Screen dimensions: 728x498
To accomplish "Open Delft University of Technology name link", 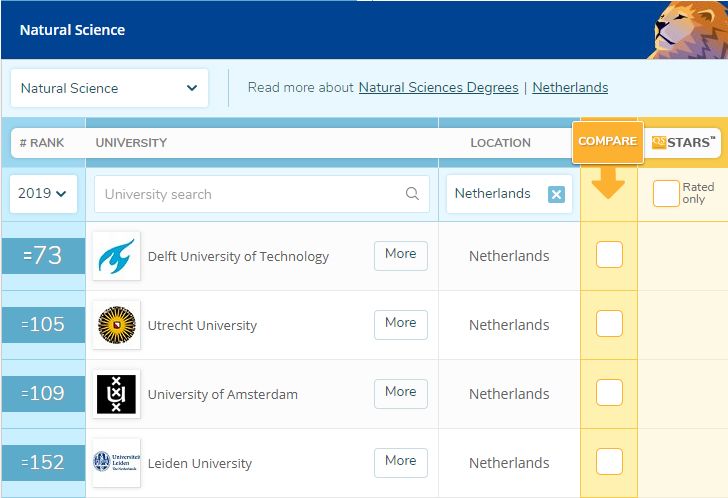I will coord(238,256).
